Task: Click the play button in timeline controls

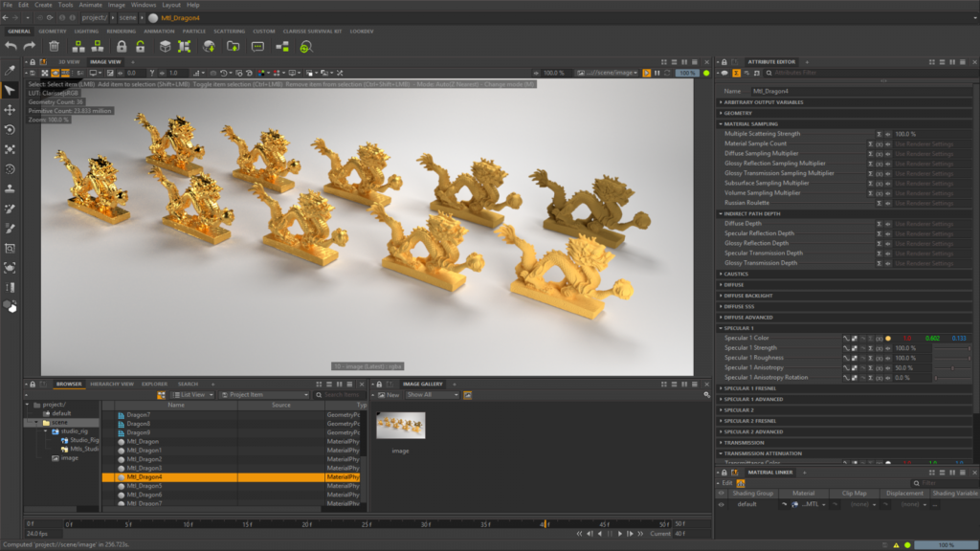Action: (620, 534)
